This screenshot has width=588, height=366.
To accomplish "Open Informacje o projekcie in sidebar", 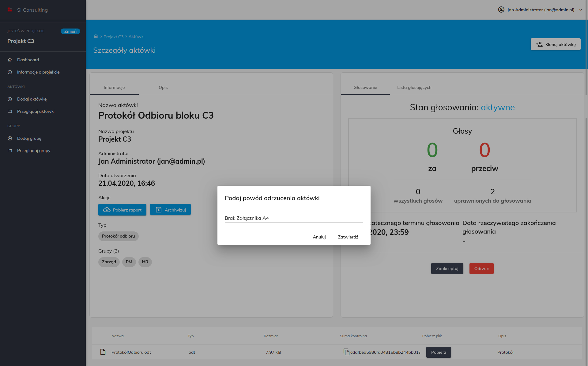I will [x=38, y=72].
